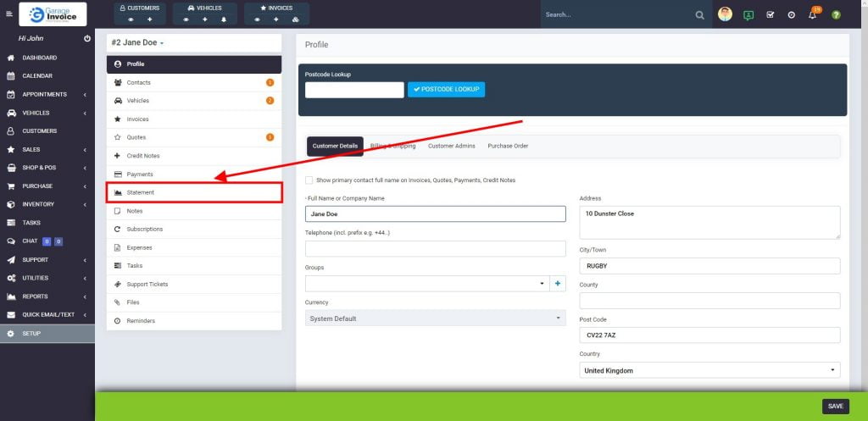Open the user avatar profile picture
The width and height of the screenshot is (868, 421).
point(725,14)
